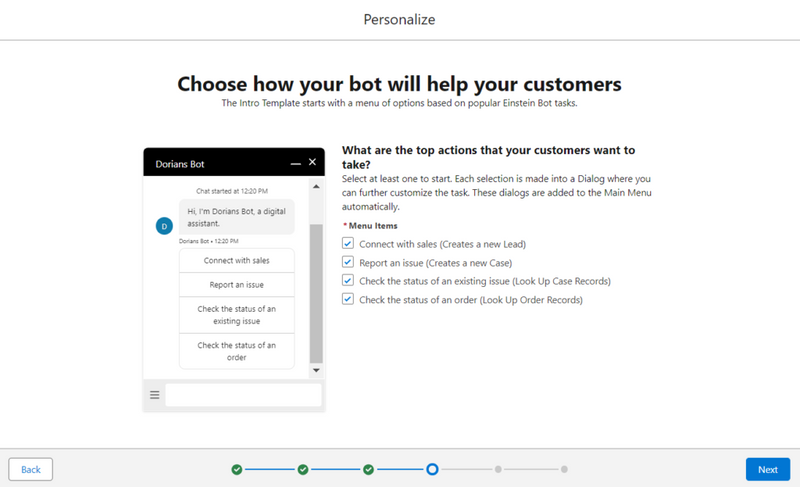
Task: Toggle Check the status of an order checkbox
Action: 347,299
